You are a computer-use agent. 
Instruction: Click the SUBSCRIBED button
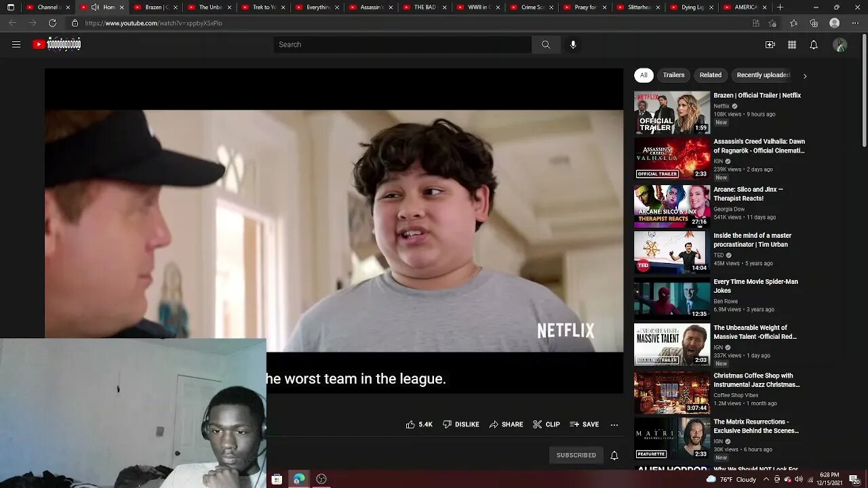click(x=576, y=455)
